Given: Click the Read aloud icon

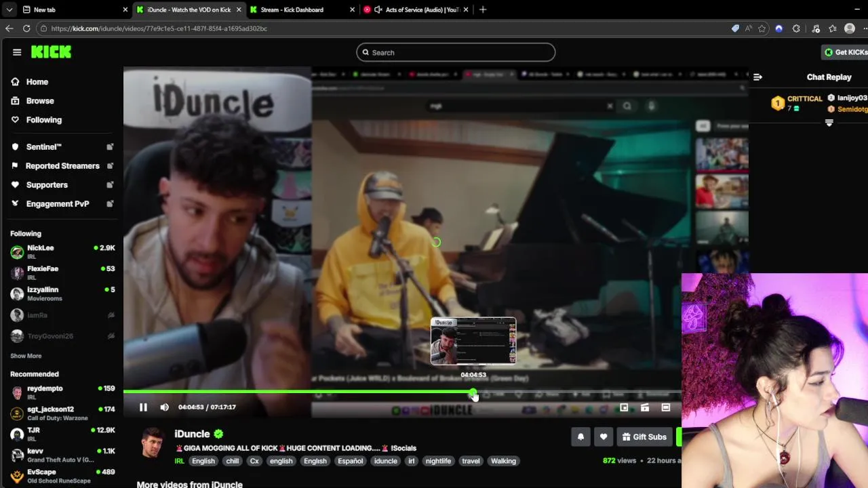Looking at the screenshot, I should pyautogui.click(x=749, y=28).
